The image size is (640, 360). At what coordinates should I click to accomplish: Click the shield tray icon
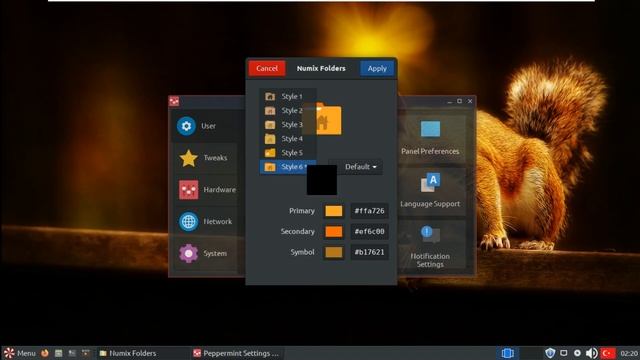click(550, 353)
